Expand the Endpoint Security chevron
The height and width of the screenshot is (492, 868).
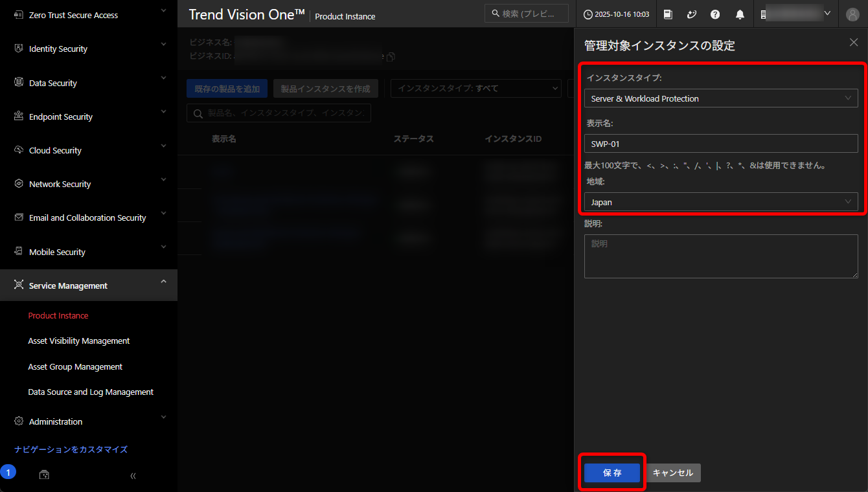tap(163, 112)
